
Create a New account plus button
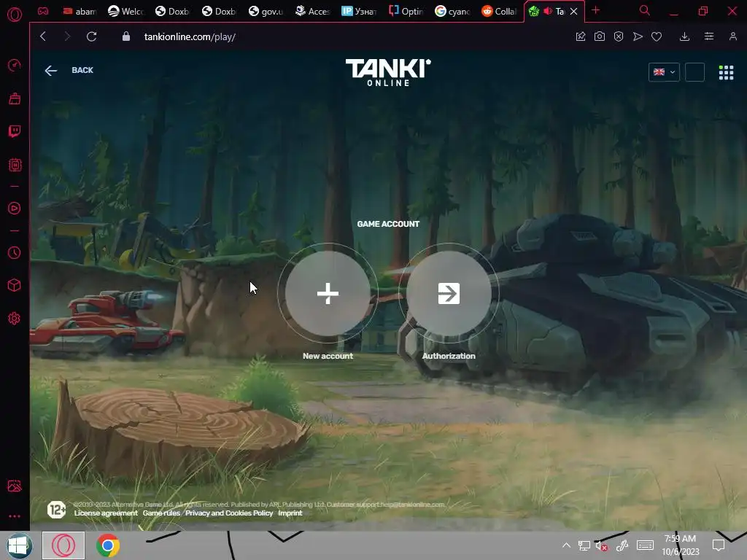(x=328, y=293)
